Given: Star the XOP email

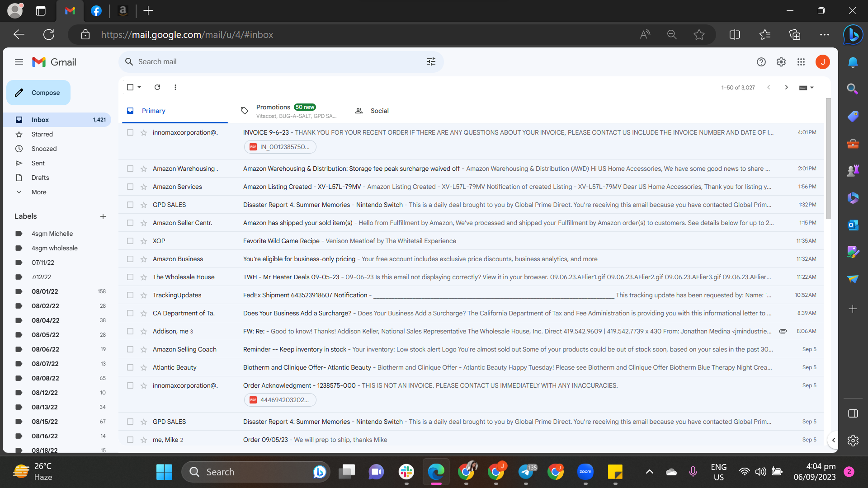Looking at the screenshot, I should tap(144, 241).
